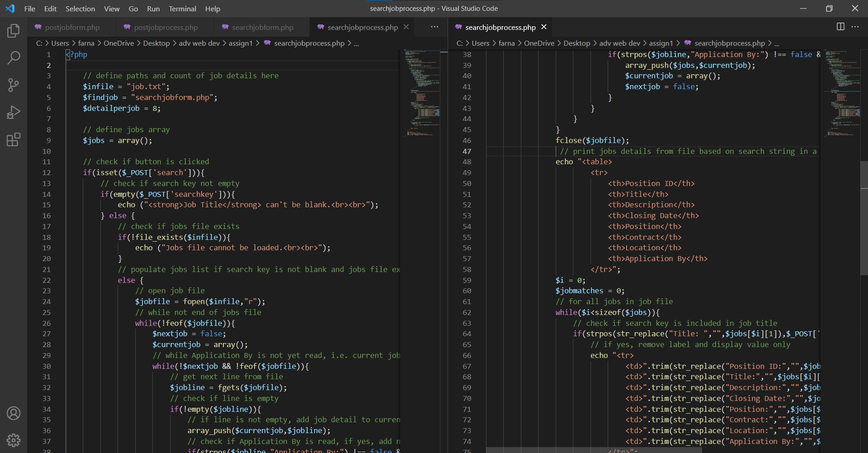Select right group searchjobprocess.php tab
Screen dimensions: 868x453
pyautogui.click(x=500, y=27)
